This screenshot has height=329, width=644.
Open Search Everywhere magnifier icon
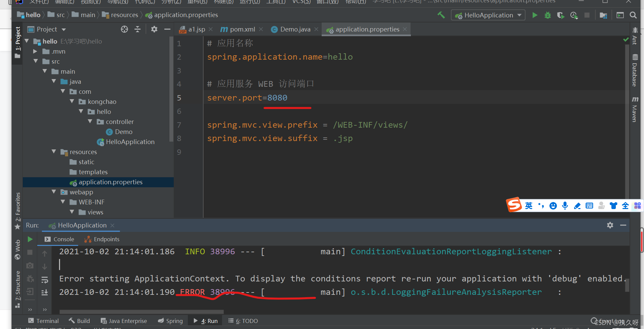(x=633, y=15)
